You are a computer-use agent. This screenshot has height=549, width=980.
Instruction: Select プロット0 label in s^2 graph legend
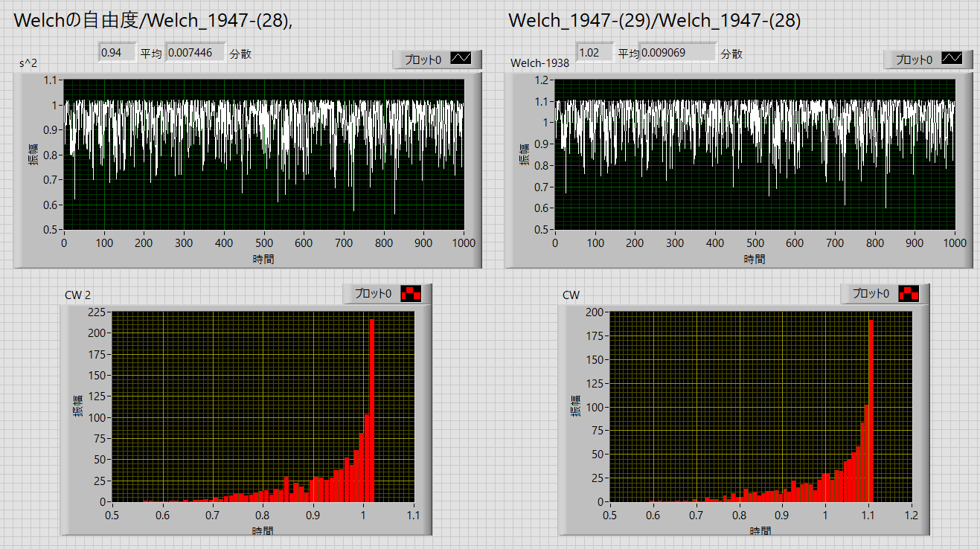[x=422, y=60]
